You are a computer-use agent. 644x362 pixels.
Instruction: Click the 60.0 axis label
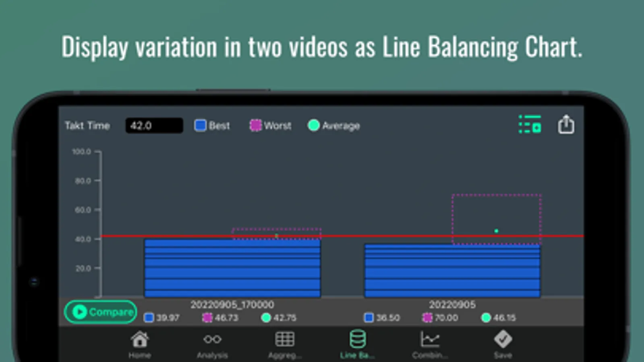coord(83,210)
